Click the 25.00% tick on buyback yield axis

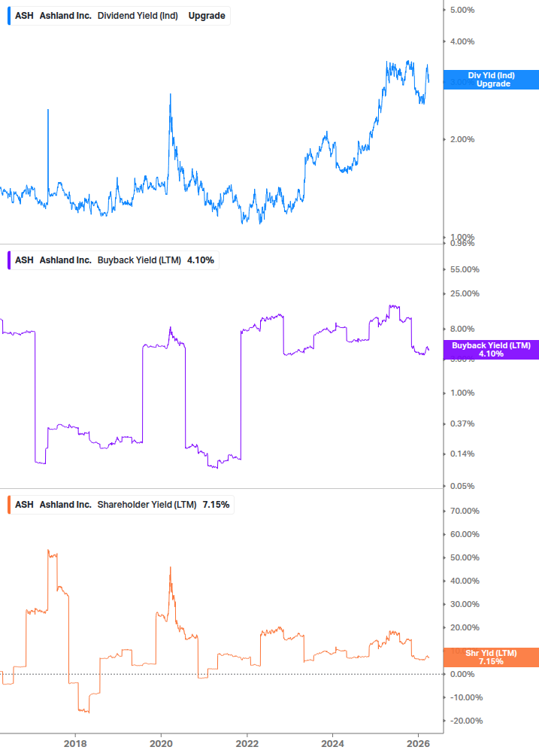pos(465,293)
